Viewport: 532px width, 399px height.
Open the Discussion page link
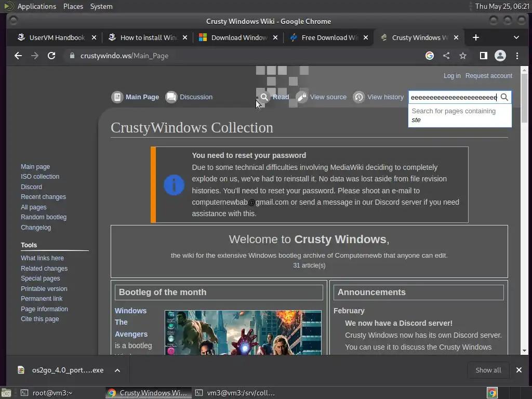click(196, 97)
